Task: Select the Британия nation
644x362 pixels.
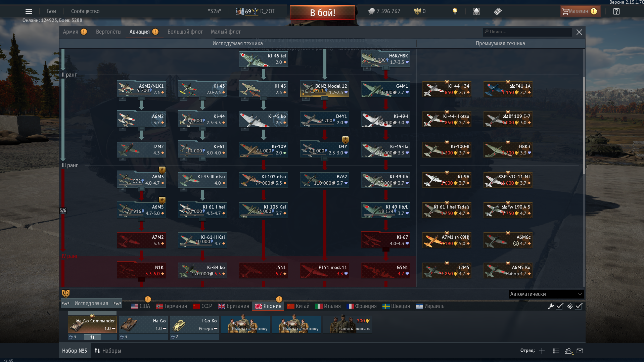Action: point(233,306)
